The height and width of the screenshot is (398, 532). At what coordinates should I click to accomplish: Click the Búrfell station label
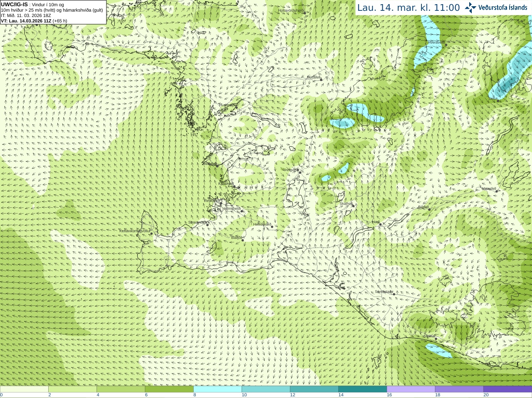[x=424, y=207]
